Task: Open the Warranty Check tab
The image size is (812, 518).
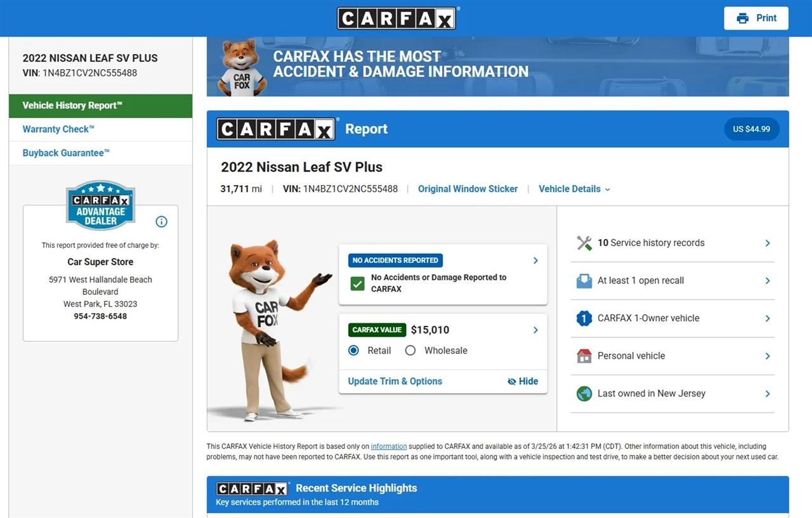Action: point(58,129)
